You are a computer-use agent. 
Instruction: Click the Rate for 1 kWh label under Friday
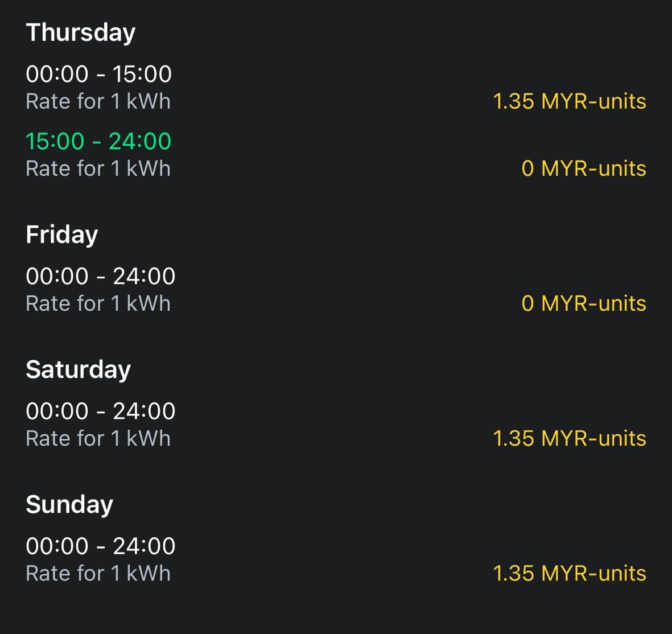pyautogui.click(x=98, y=303)
